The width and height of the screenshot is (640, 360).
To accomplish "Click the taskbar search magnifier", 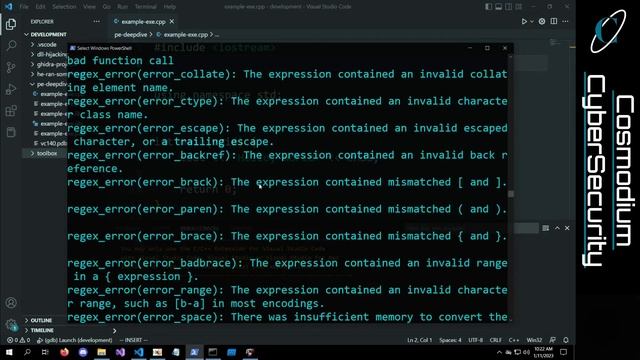I will [x=27, y=352].
